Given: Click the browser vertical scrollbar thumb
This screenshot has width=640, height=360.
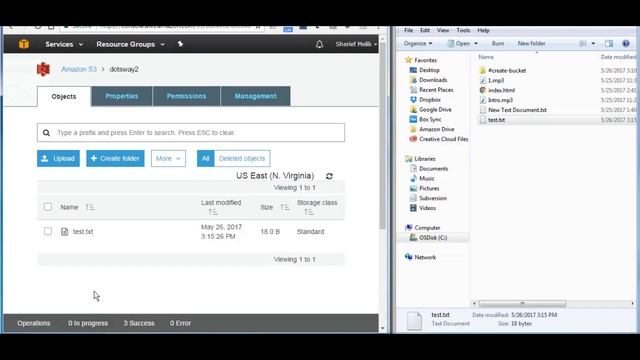Looking at the screenshot, I should point(382,135).
